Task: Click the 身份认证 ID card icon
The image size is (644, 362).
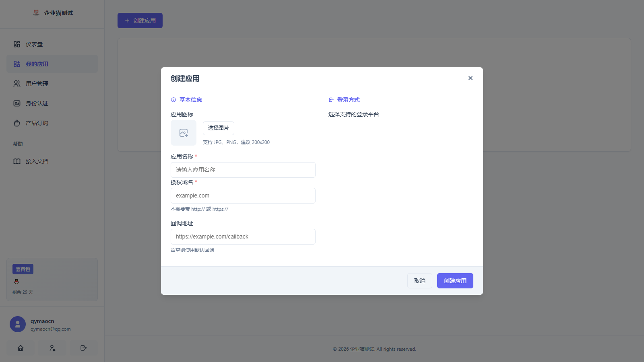Action: pyautogui.click(x=17, y=103)
